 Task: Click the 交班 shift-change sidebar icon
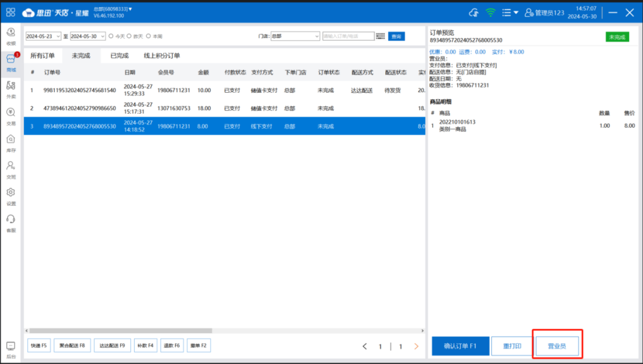pos(10,170)
